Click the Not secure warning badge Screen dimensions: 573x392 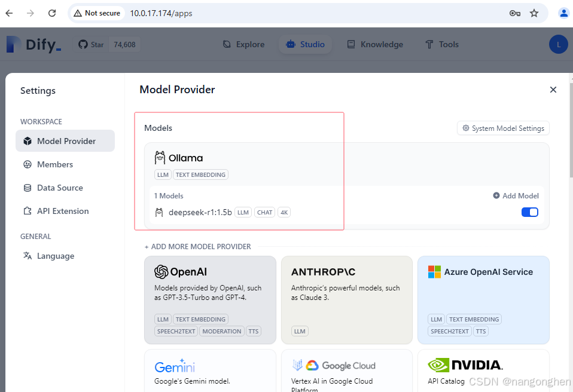point(97,13)
